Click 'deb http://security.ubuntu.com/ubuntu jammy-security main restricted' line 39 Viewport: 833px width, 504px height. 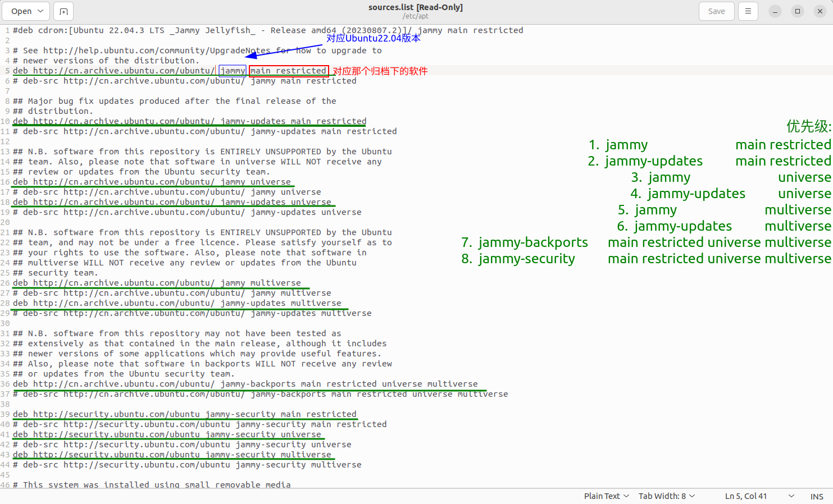pos(185,414)
